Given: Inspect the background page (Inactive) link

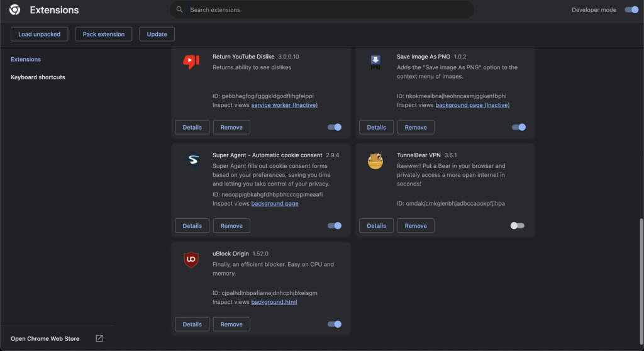Looking at the screenshot, I should pos(472,105).
